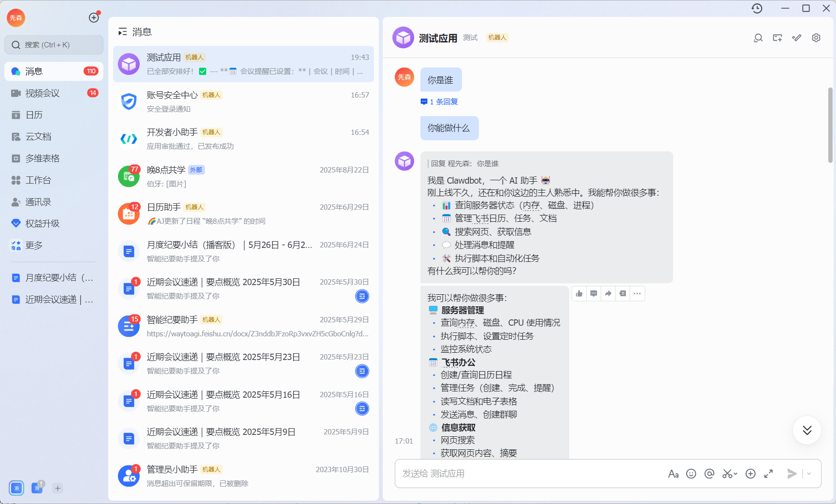This screenshot has width=836, height=504.
Task: Click the 测试应用 avatar in chat header
Action: pos(403,38)
